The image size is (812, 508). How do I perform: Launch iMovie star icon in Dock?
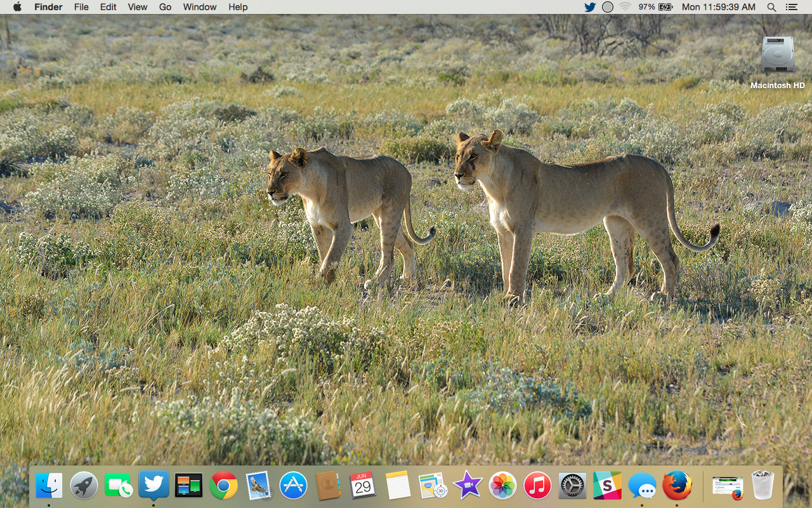pos(468,486)
